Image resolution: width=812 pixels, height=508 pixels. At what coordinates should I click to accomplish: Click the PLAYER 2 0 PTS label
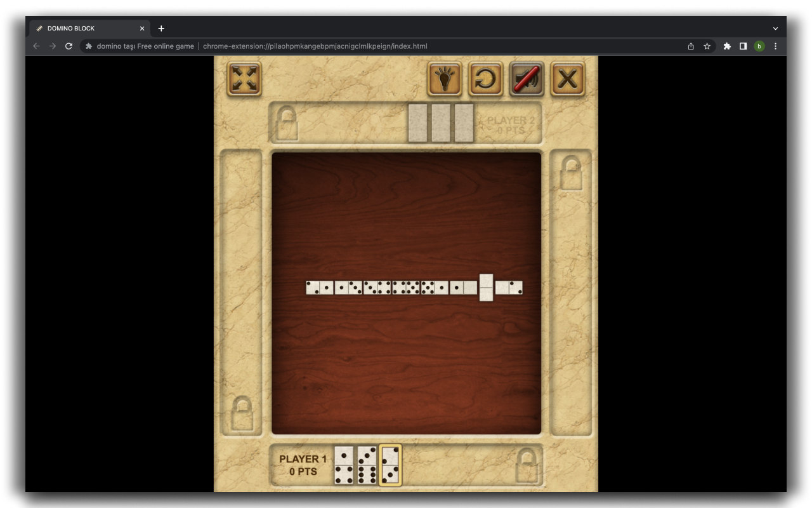(x=511, y=125)
